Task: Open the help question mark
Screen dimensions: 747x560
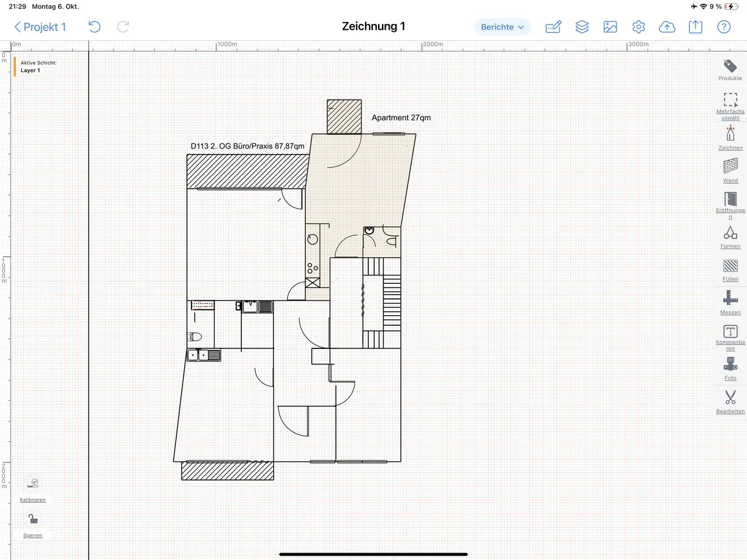Action: click(724, 26)
